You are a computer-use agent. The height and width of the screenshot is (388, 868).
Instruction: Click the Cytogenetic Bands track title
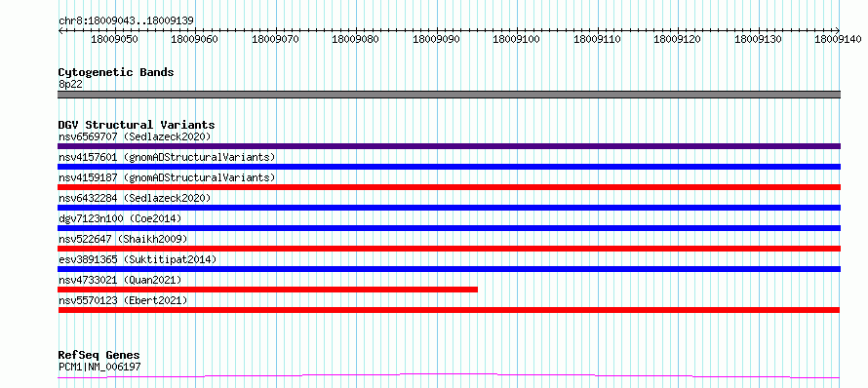click(116, 72)
